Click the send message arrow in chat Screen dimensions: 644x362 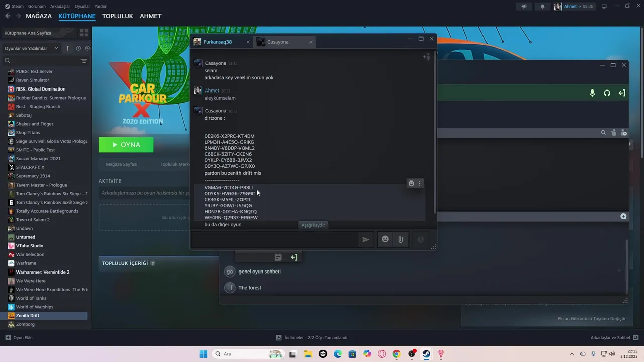pyautogui.click(x=366, y=240)
